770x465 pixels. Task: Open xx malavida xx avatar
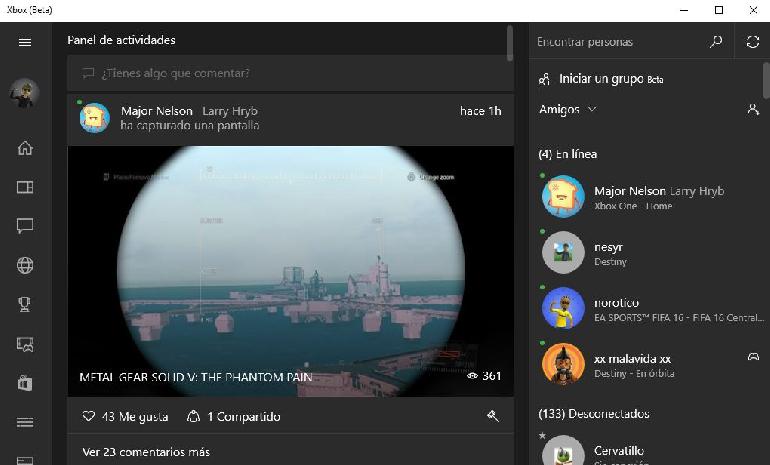pyautogui.click(x=563, y=364)
